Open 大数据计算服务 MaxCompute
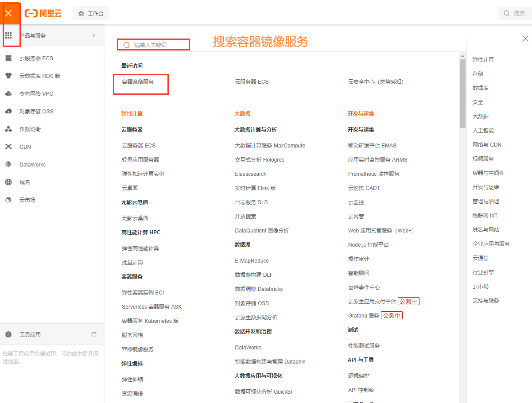The width and height of the screenshot is (532, 403). coord(270,145)
